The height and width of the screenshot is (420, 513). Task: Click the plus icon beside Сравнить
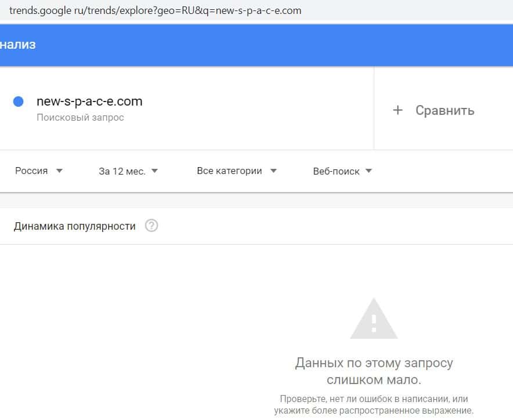point(398,110)
